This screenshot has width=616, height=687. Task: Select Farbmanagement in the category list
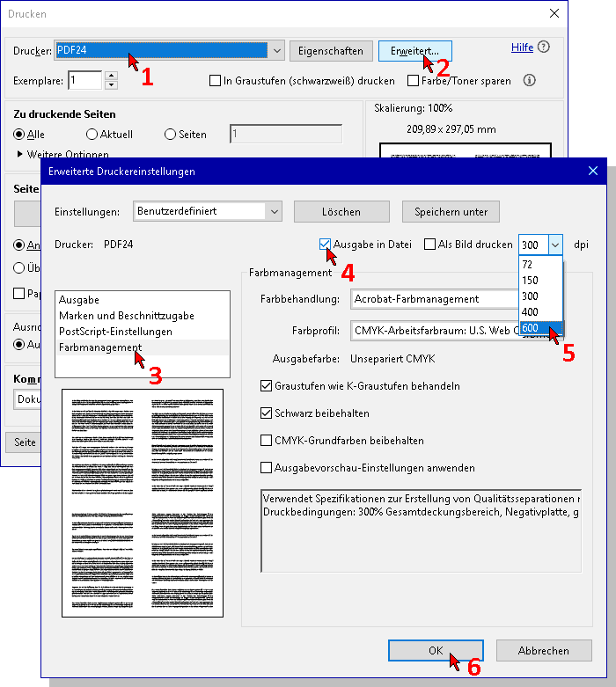coord(99,347)
